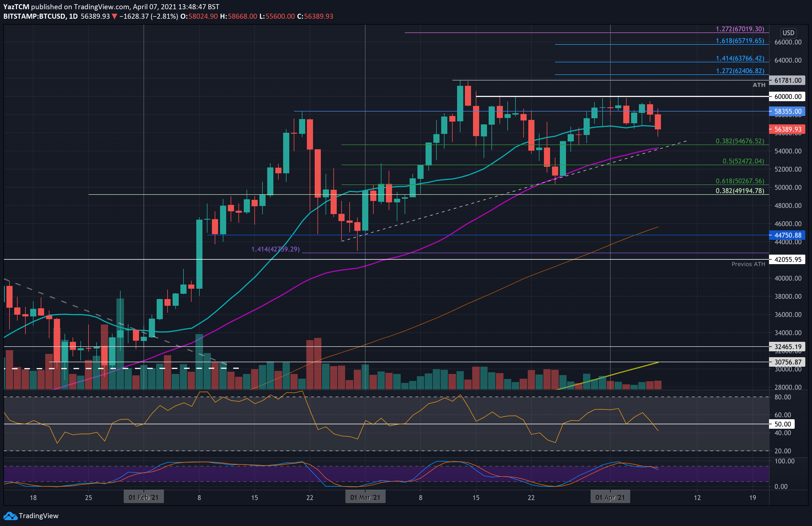Click the low price value 55600.00
The image size is (812, 526).
pyautogui.click(x=280, y=16)
